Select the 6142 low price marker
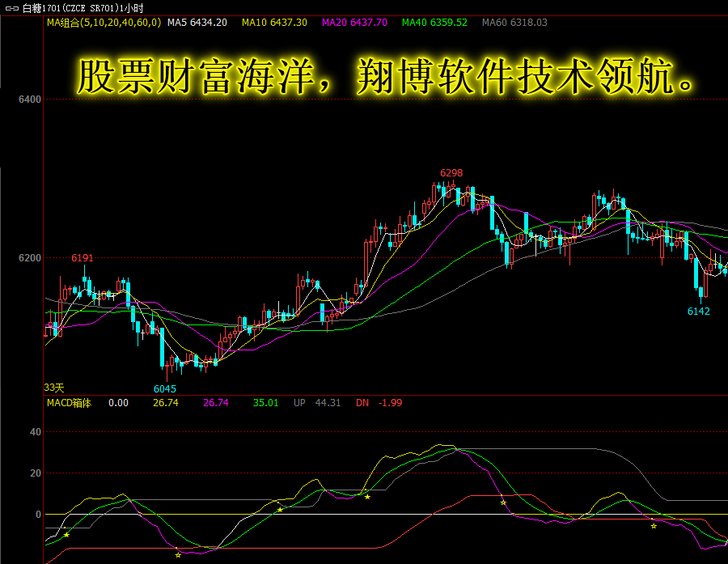Viewport: 728px width, 564px height. [698, 312]
